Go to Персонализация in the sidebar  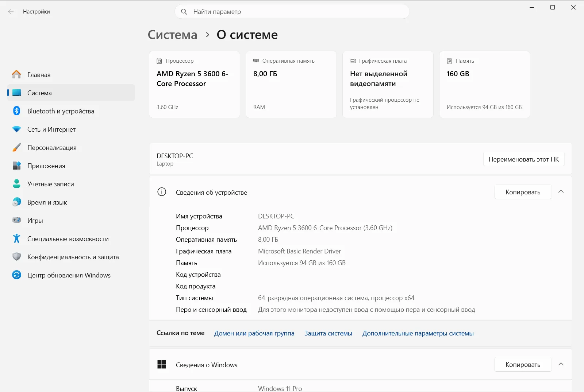(x=71, y=147)
